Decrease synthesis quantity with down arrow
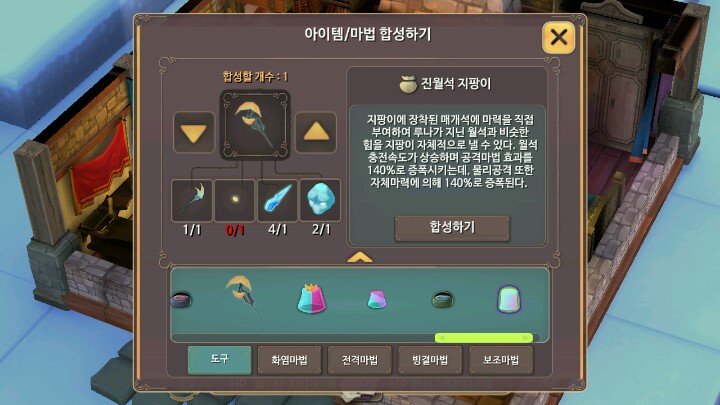The height and width of the screenshot is (405, 720). pos(194,132)
